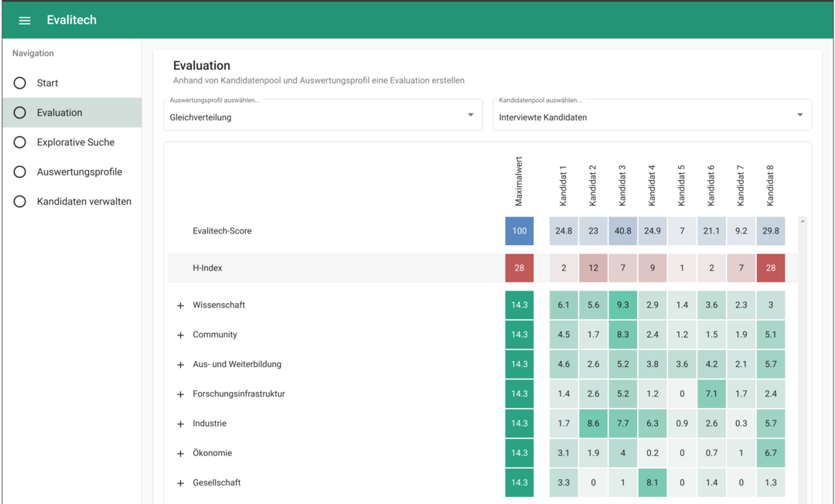The image size is (835, 504).
Task: Click the Wissenschaft row label
Action: 219,305
